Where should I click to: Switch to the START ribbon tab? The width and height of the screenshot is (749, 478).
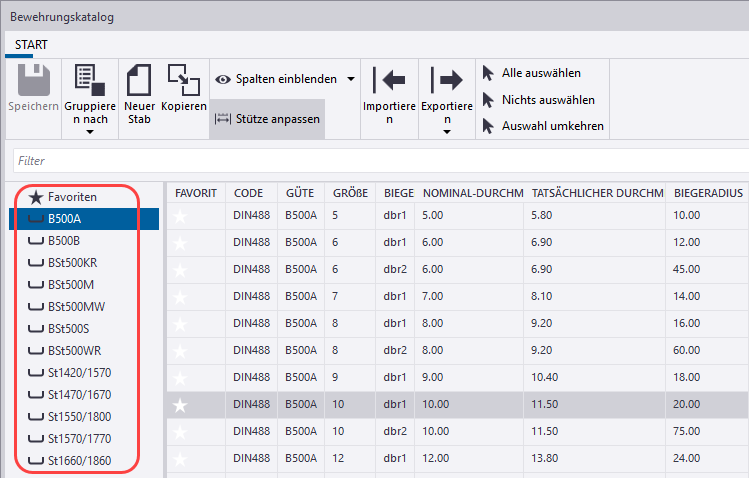30,45
